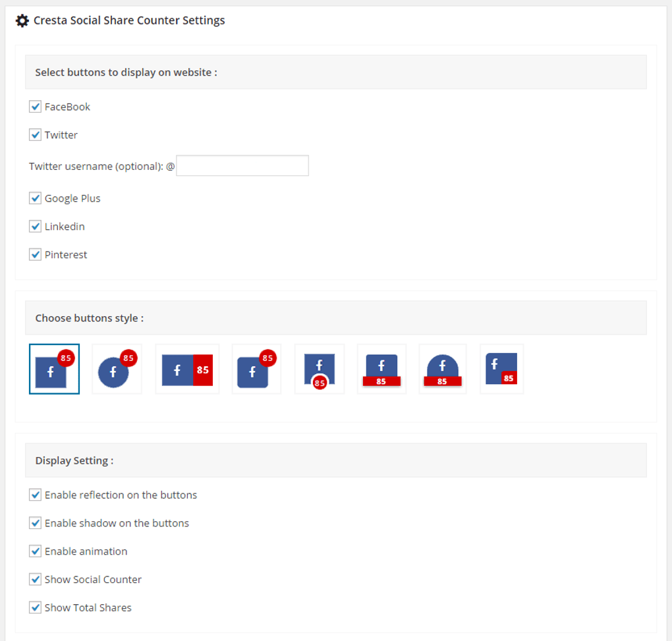672x641 pixels.
Task: Select the rounded-corner button style
Action: point(256,369)
